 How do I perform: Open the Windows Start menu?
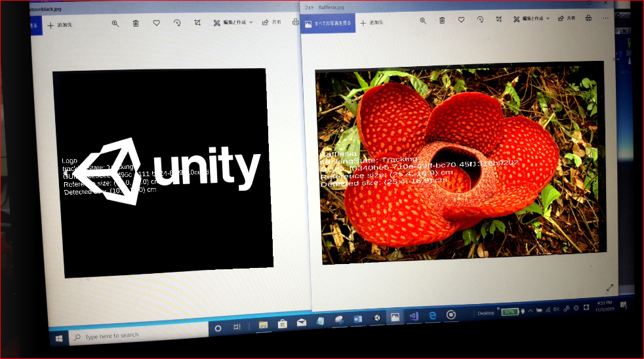(x=59, y=339)
